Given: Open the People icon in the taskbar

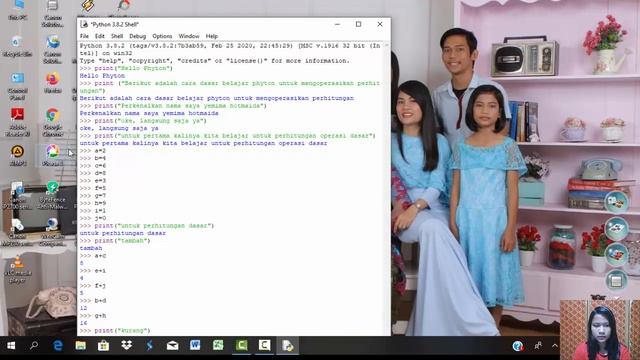Looking at the screenshot, I should point(538,346).
